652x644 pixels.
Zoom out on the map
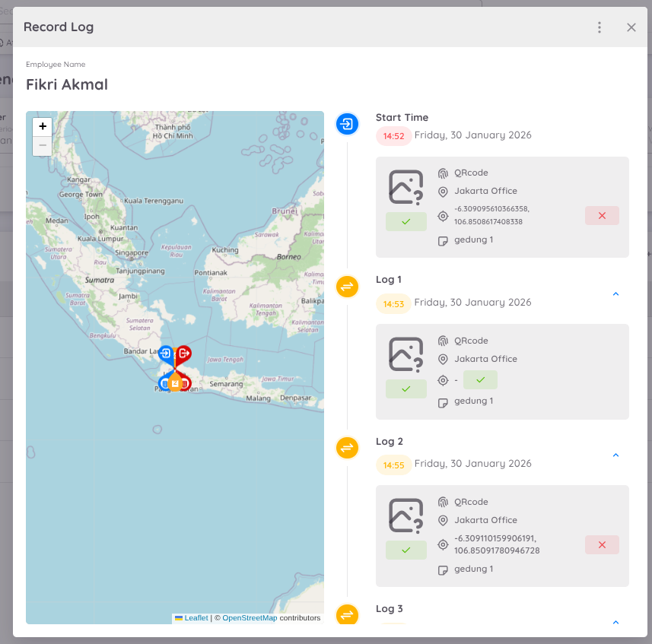click(x=43, y=145)
